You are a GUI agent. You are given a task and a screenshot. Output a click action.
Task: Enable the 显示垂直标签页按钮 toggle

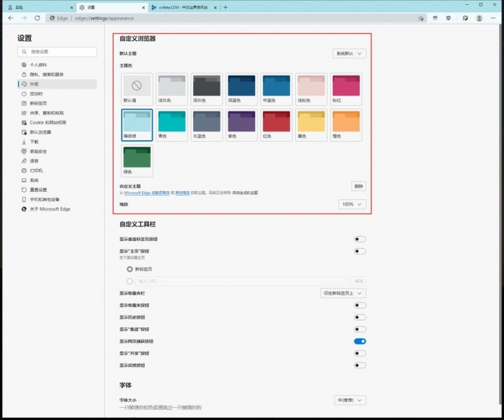(x=360, y=239)
